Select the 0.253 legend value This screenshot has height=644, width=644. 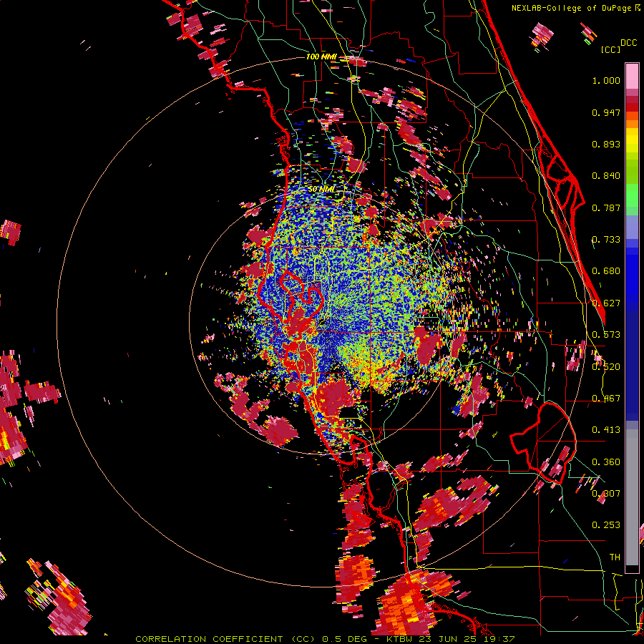coord(606,525)
